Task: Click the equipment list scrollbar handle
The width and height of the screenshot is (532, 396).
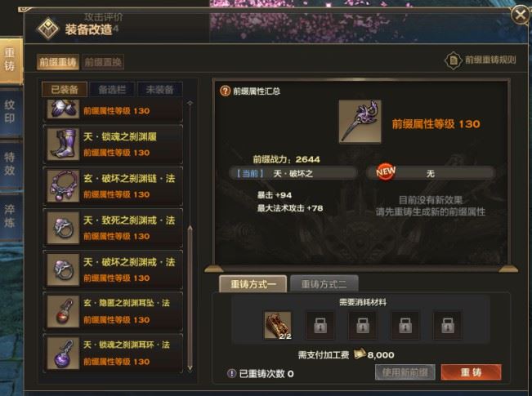Action: click(190, 295)
